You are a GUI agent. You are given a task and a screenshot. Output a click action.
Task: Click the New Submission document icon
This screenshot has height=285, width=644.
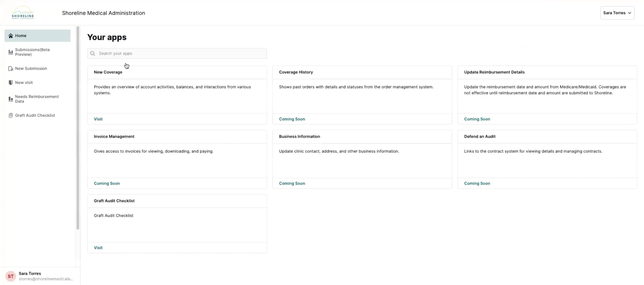[x=11, y=69]
